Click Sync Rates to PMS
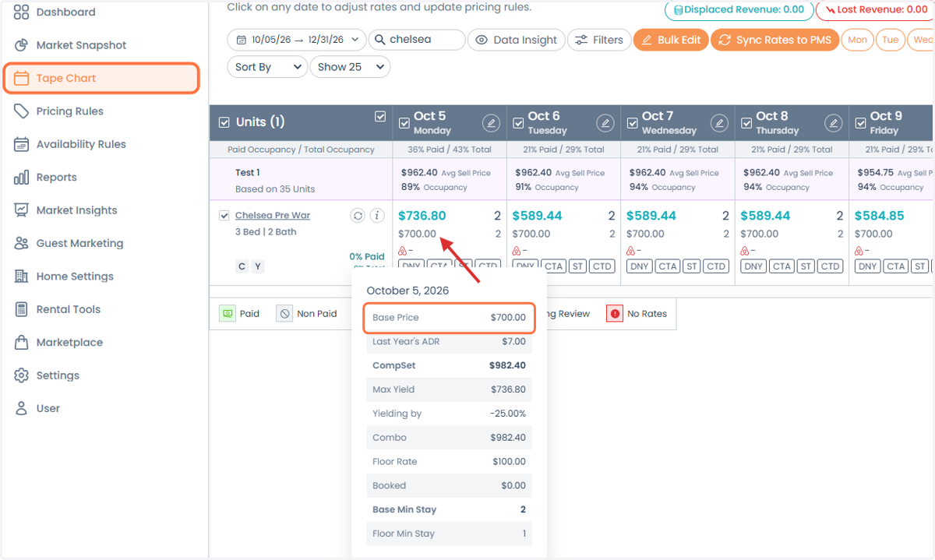Viewport: 935px width, 560px height. click(774, 40)
